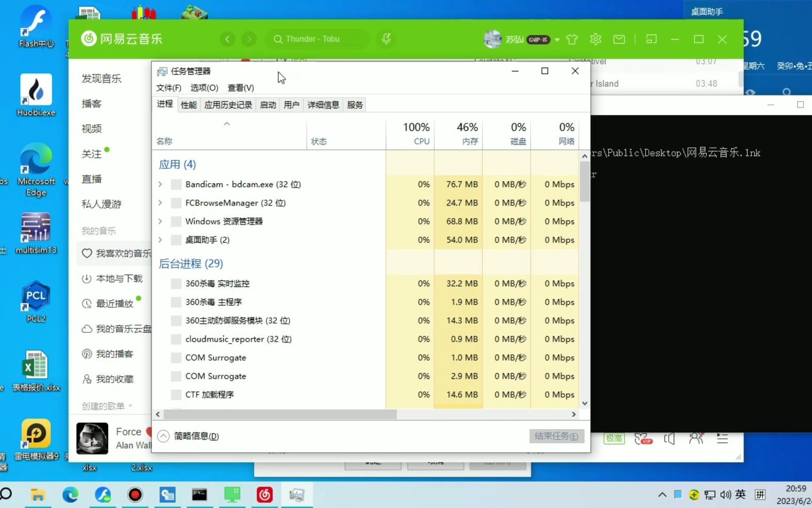This screenshot has height=508, width=812.
Task: Open the skin theme shirt icon
Action: [572, 39]
